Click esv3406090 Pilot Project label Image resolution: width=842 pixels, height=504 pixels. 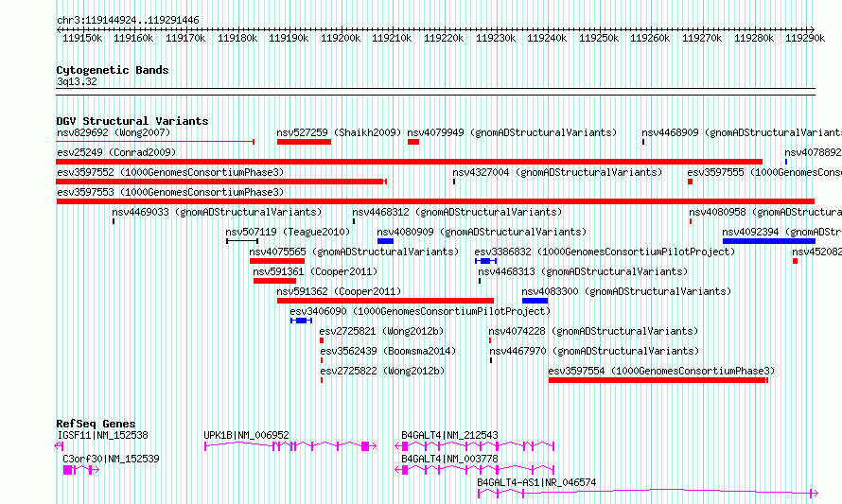coord(420,311)
